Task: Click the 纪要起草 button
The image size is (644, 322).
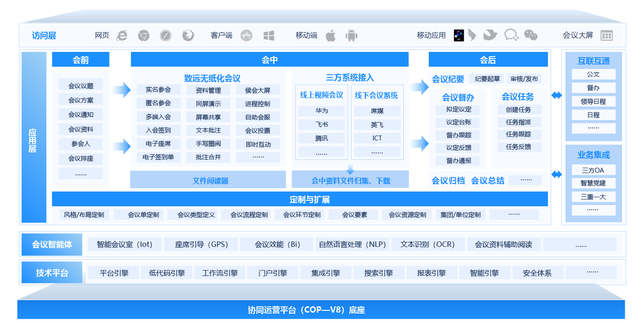Action: pyautogui.click(x=487, y=79)
